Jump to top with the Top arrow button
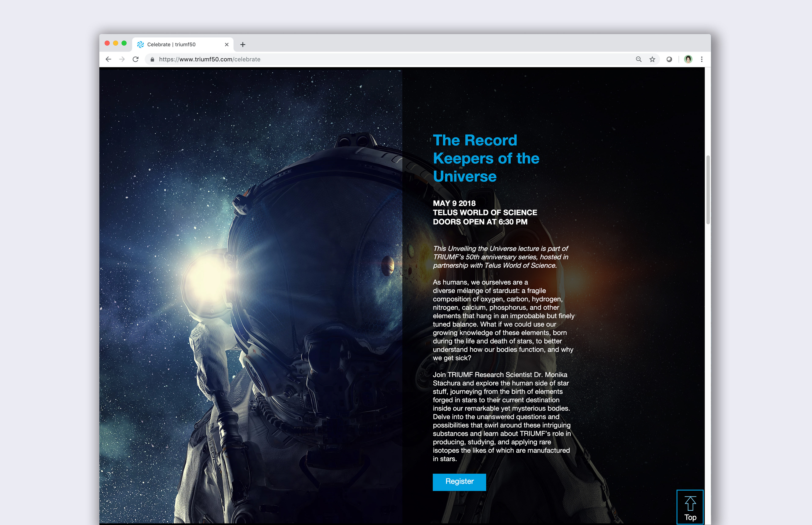This screenshot has width=812, height=525. (690, 507)
